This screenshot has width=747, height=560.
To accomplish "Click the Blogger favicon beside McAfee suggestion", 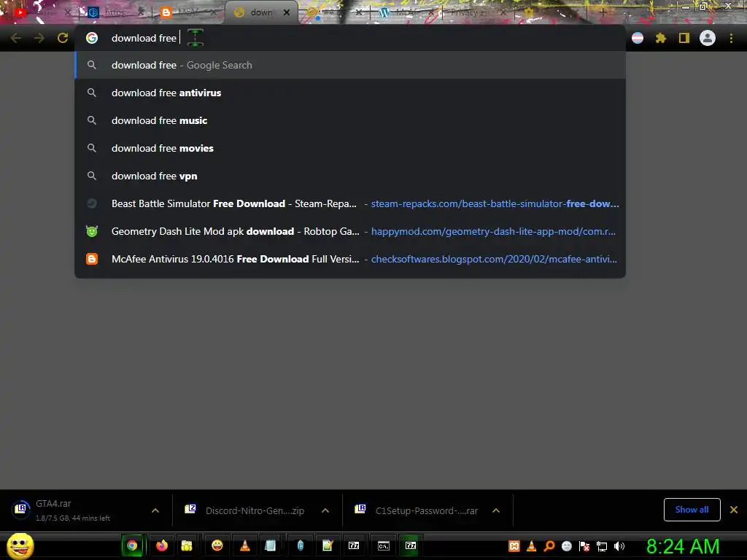I will pyautogui.click(x=92, y=259).
